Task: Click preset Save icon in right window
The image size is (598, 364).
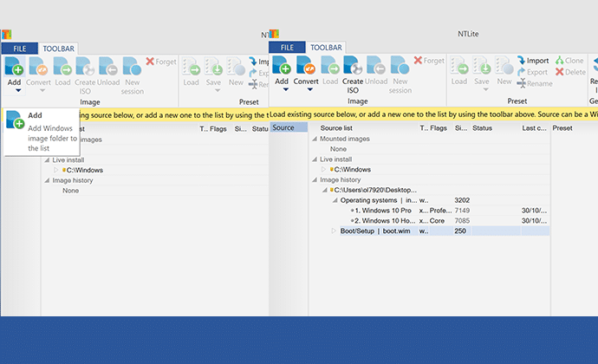Action: (x=482, y=65)
